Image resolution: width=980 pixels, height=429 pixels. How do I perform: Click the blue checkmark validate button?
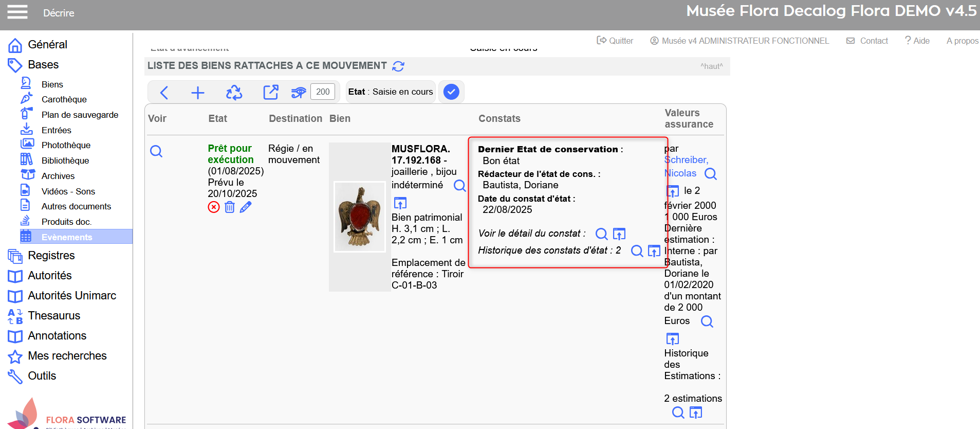pos(451,92)
